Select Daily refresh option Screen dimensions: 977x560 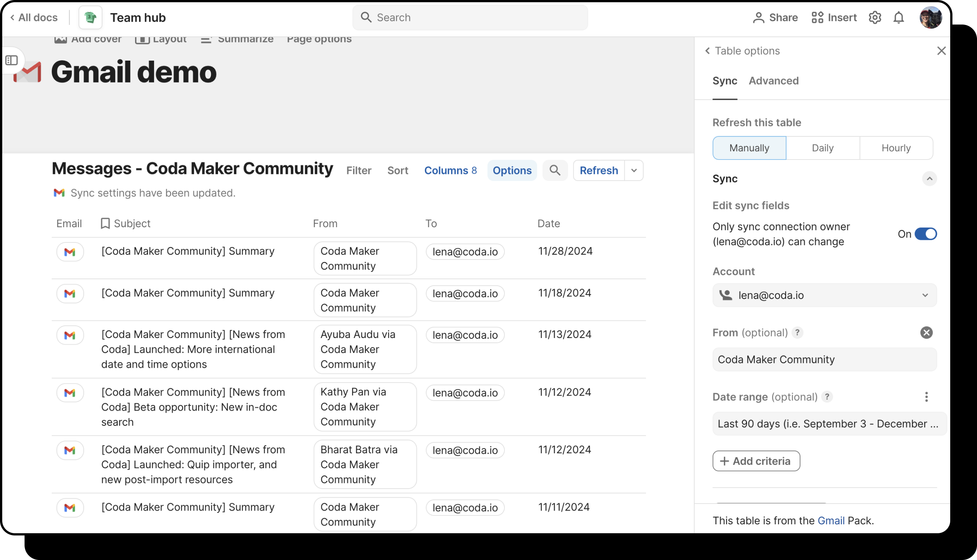pyautogui.click(x=822, y=148)
